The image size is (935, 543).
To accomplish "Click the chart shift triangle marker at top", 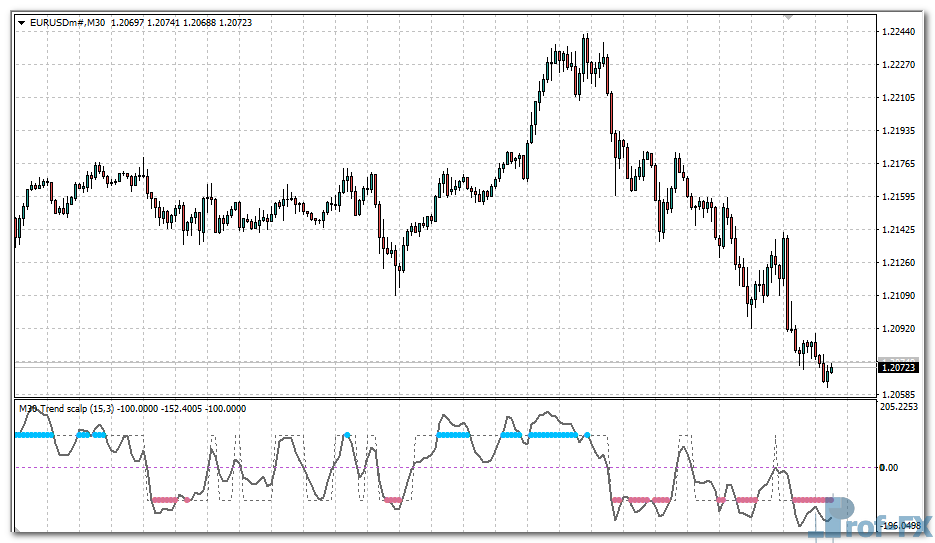I will (788, 17).
